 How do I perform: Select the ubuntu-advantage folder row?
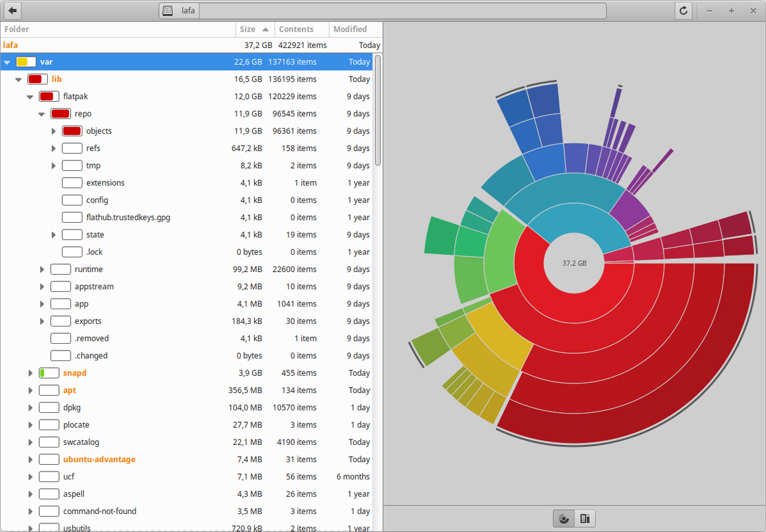[x=187, y=460]
